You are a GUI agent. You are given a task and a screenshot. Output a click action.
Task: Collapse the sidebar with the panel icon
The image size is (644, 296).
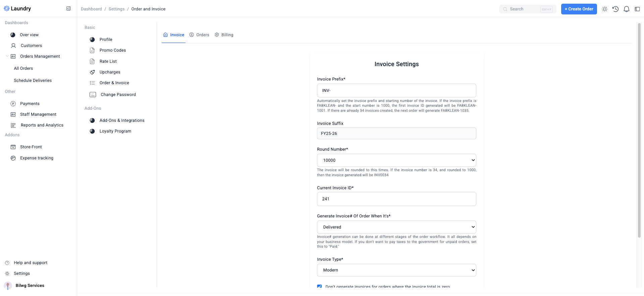68,8
